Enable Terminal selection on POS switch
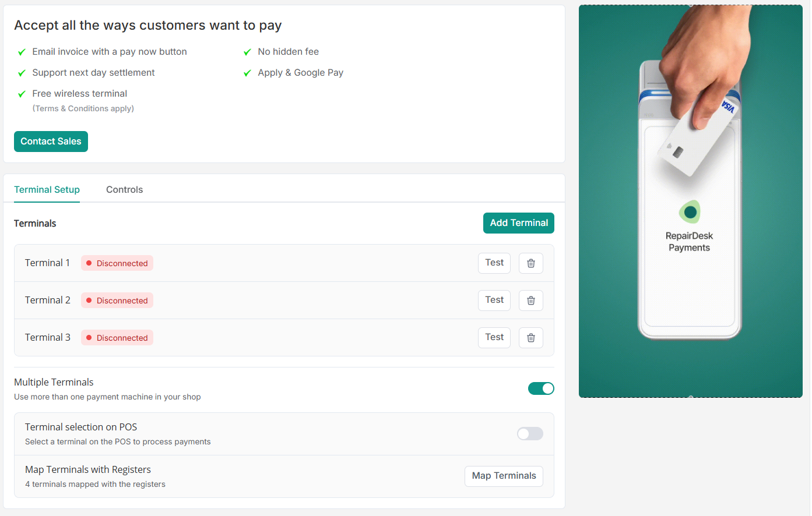Viewport: 812px width, 516px height. click(529, 434)
